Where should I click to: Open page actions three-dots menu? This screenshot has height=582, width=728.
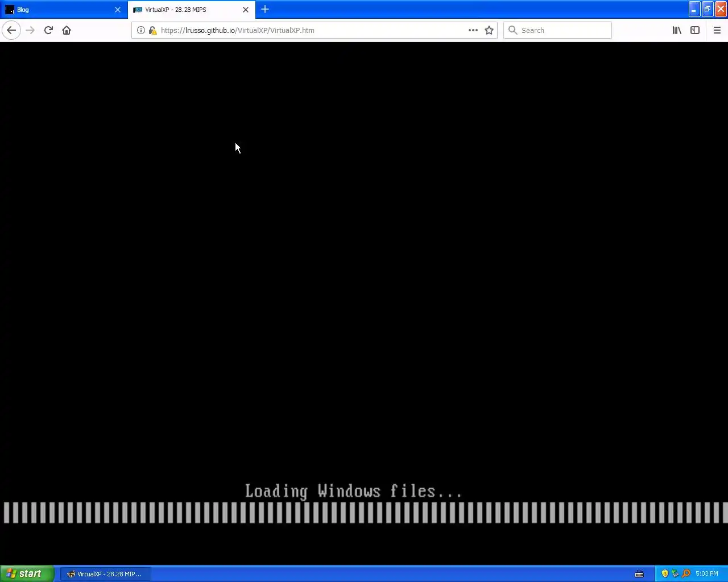(x=473, y=30)
